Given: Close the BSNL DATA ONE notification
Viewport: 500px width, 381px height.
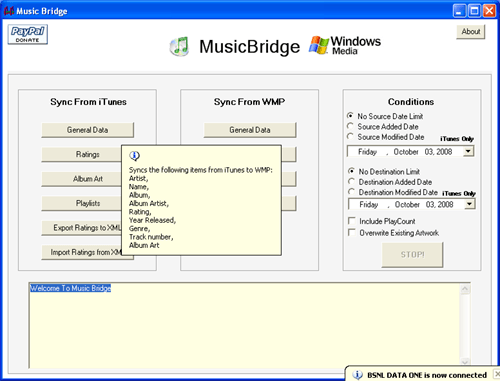Looking at the screenshot, I should [x=497, y=374].
